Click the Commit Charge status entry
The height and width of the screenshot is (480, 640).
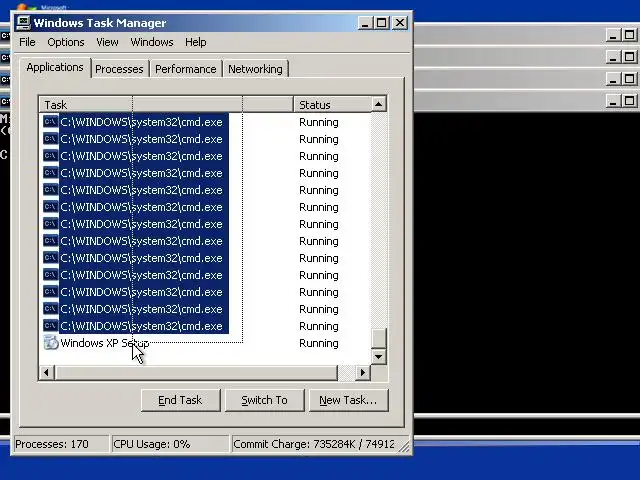point(313,444)
